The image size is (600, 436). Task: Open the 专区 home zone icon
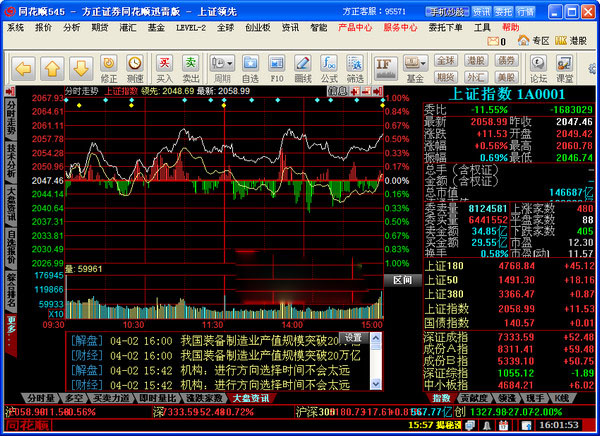pos(523,40)
